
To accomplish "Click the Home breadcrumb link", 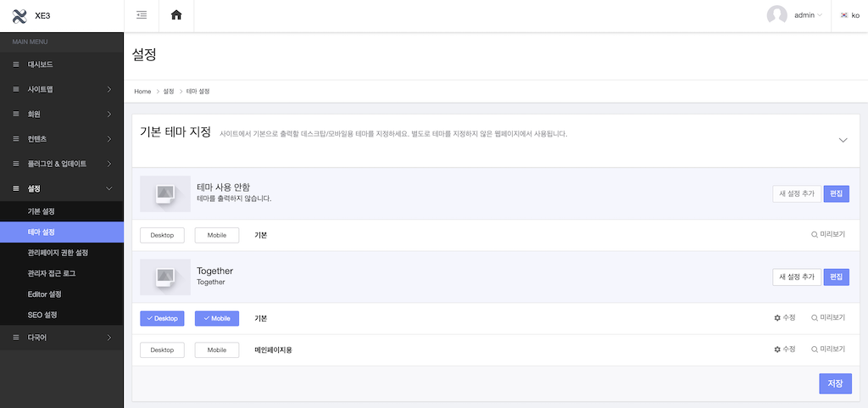I will point(142,91).
